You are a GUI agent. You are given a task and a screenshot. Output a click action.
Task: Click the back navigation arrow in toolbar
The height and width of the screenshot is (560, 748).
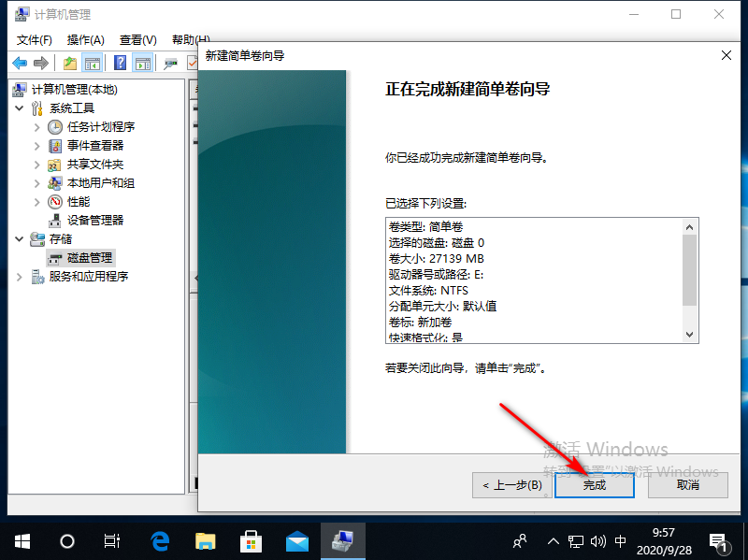19,62
